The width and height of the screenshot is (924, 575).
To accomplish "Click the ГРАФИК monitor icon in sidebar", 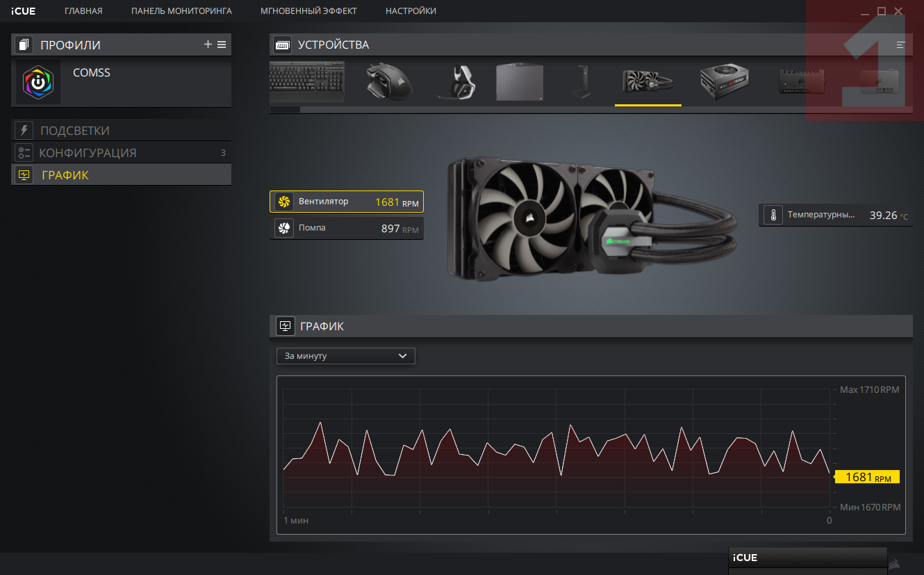I will tap(24, 175).
